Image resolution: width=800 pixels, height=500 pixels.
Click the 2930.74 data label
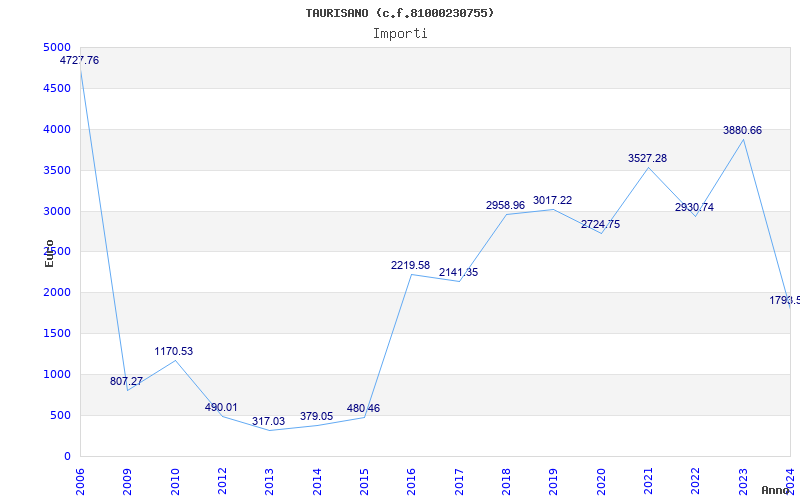[x=694, y=207]
